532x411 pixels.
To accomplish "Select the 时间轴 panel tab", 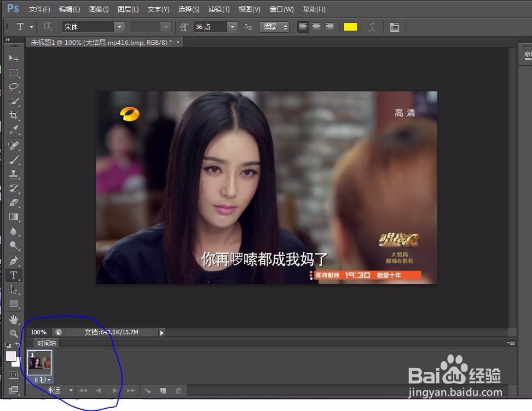I will tap(47, 343).
